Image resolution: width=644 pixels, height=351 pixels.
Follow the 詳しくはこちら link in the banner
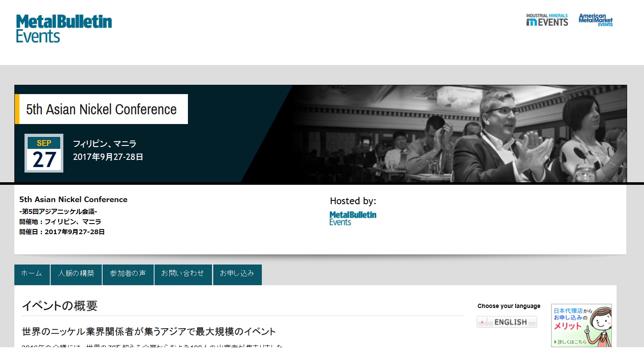(571, 342)
